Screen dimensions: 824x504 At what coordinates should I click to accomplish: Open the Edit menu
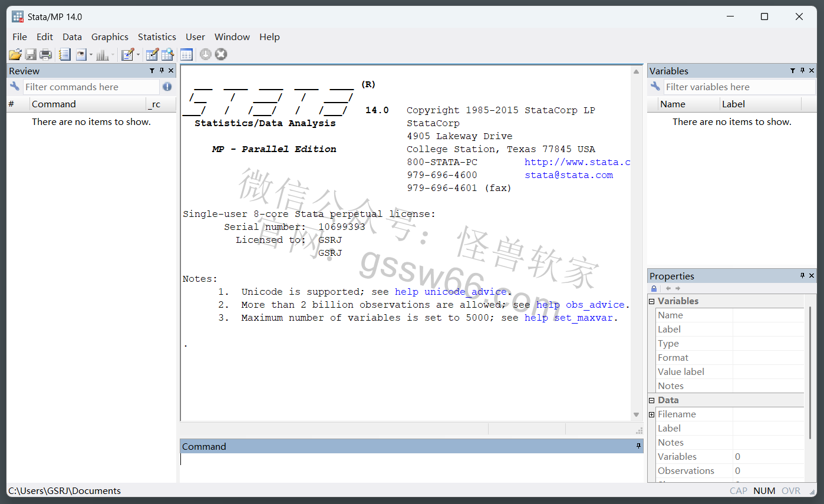tap(45, 37)
